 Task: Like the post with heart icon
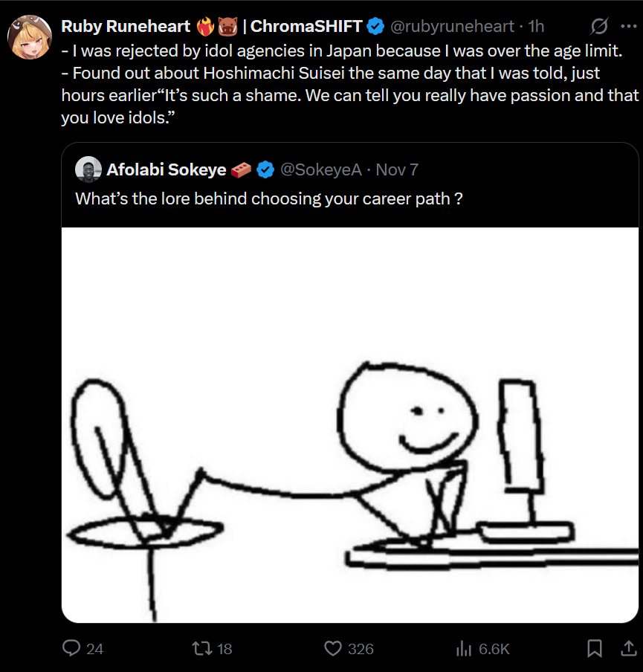coord(333,648)
